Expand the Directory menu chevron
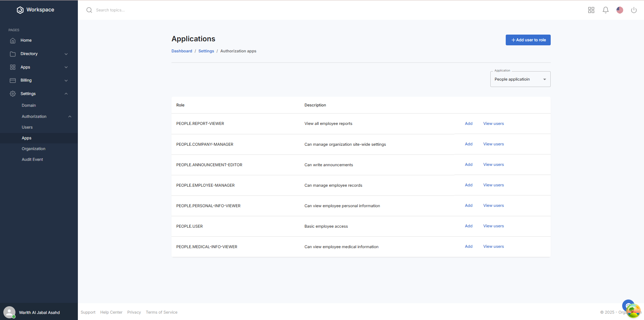The image size is (644, 320). pos(66,54)
